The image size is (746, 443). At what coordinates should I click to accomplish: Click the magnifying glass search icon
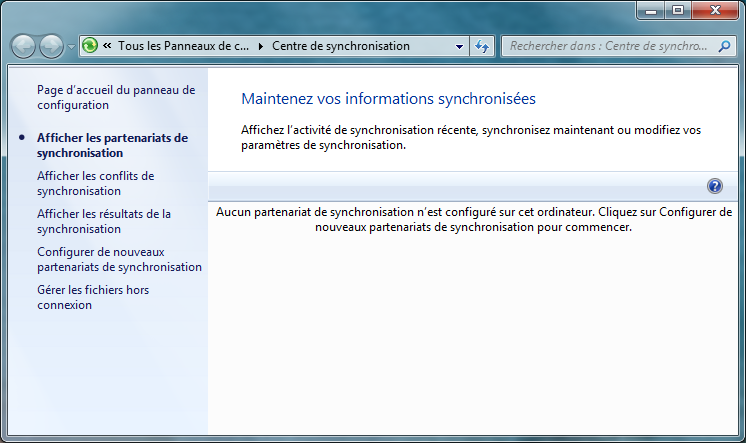(x=724, y=46)
